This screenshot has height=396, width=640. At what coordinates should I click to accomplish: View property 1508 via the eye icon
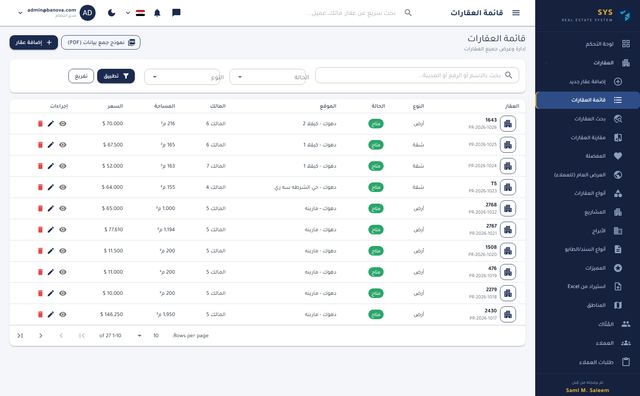tap(62, 251)
